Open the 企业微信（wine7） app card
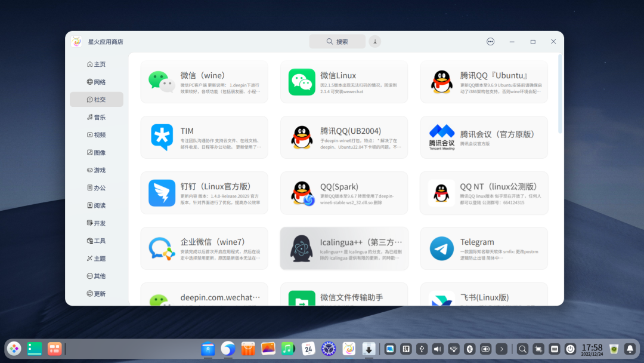Viewport: 644px width, 363px height. [204, 248]
